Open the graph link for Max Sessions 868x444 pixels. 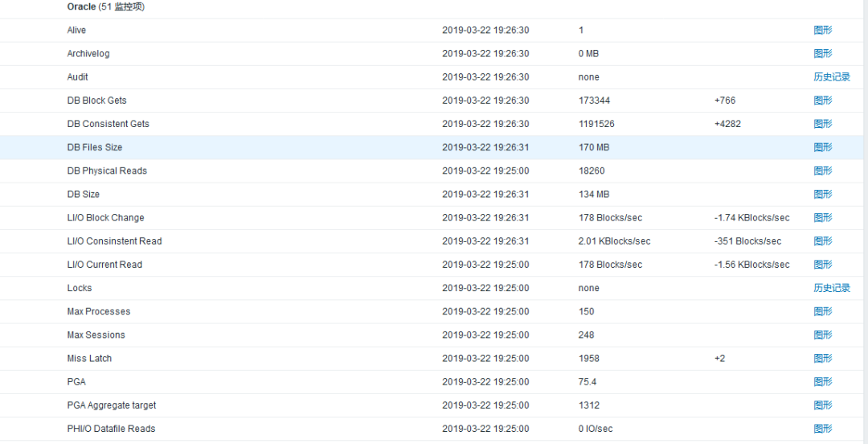[x=823, y=335]
